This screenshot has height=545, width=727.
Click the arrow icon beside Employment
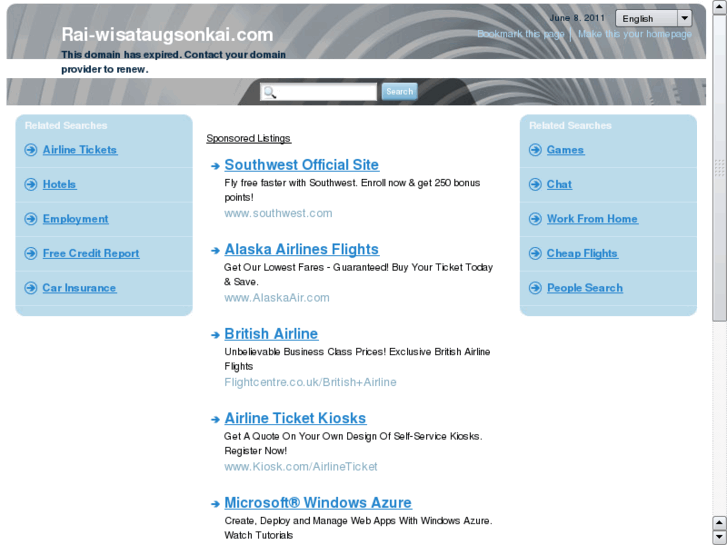(x=31, y=219)
